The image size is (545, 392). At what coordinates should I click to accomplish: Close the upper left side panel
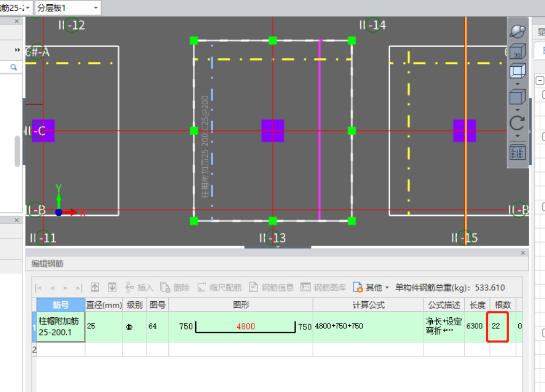17,21
